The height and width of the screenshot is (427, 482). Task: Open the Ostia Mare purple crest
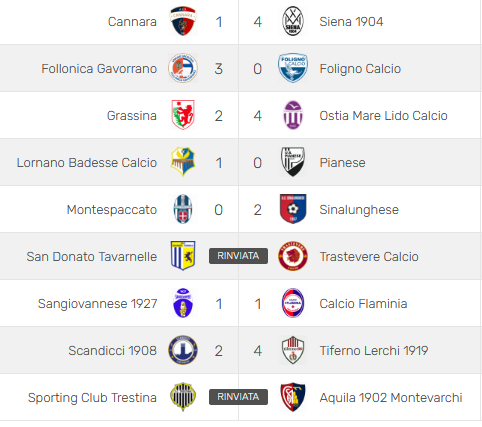tap(293, 115)
